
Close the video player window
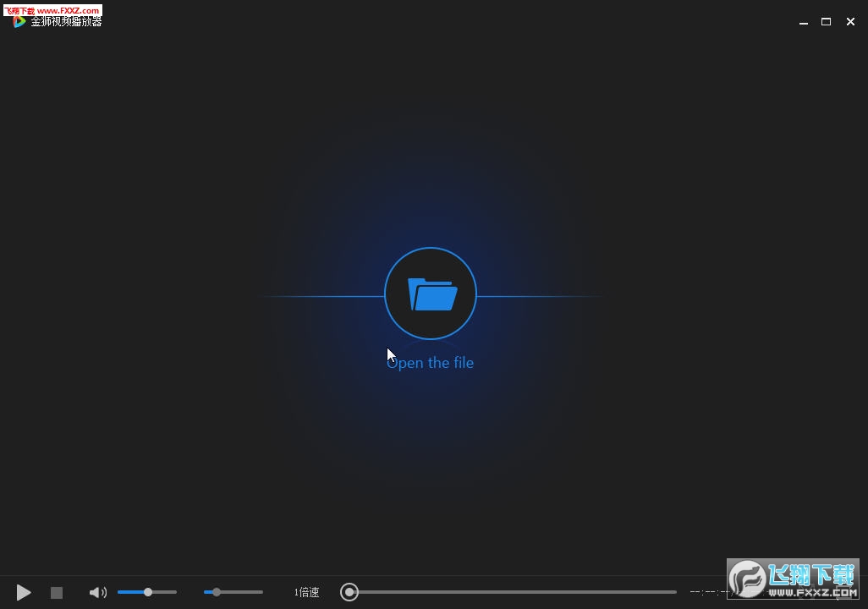[x=850, y=22]
